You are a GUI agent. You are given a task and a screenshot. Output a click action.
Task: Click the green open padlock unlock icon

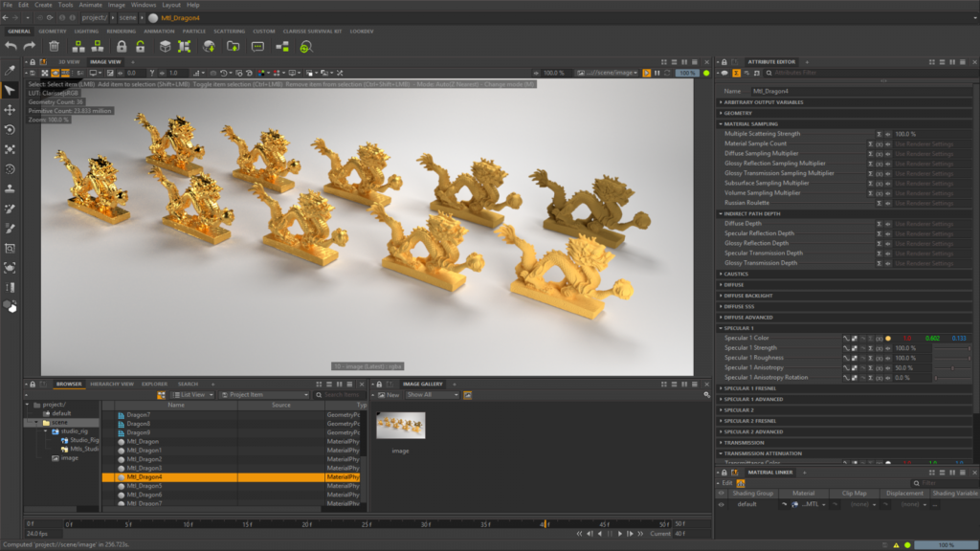tap(141, 46)
